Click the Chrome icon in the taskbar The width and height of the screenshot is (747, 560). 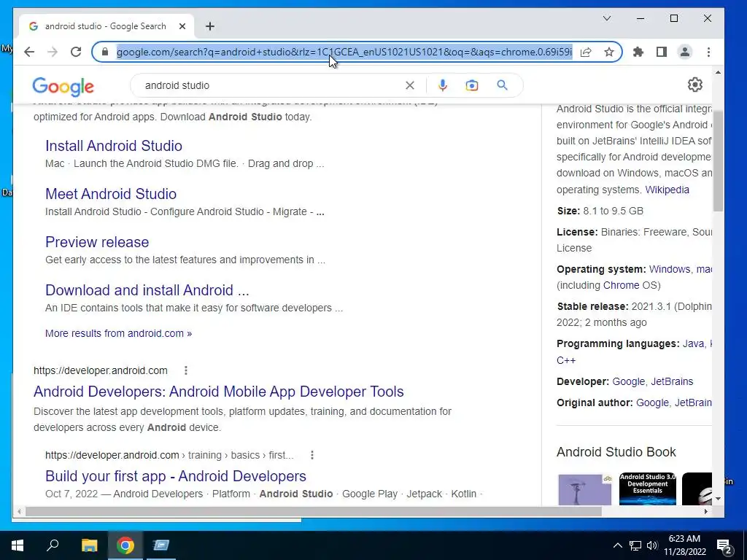tap(125, 545)
